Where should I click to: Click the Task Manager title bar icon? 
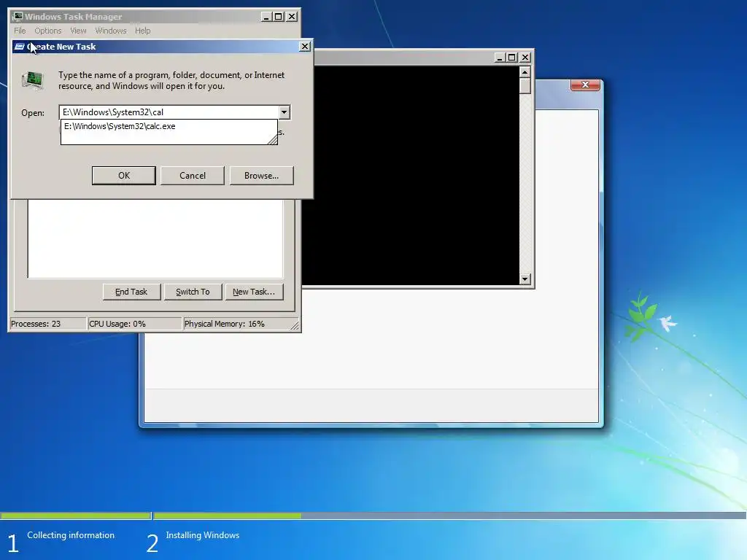click(18, 17)
